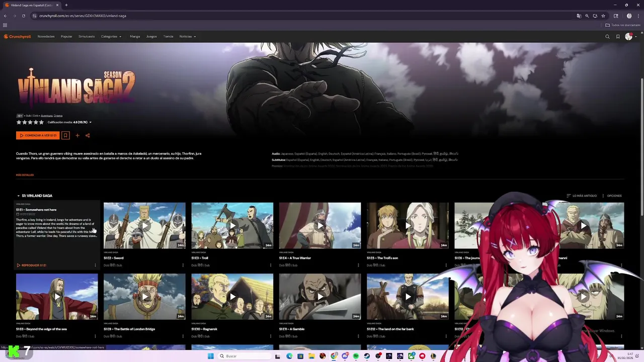644x362 pixels.
Task: Open more options for S1 E10 Ragnarok
Action: pos(271,336)
